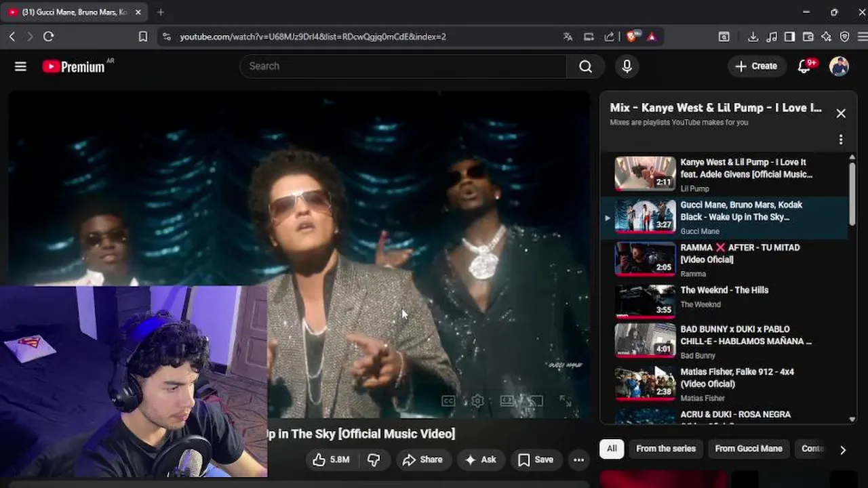Select the From Gucci Mane chip

tap(749, 449)
